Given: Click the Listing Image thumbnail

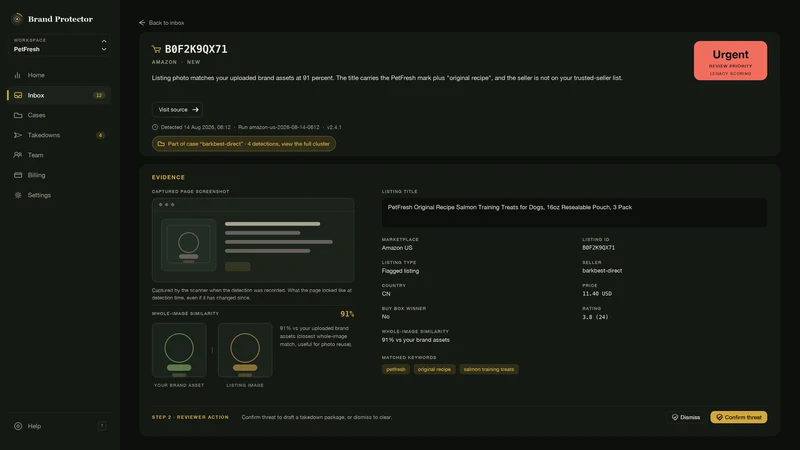Looking at the screenshot, I should [x=245, y=350].
